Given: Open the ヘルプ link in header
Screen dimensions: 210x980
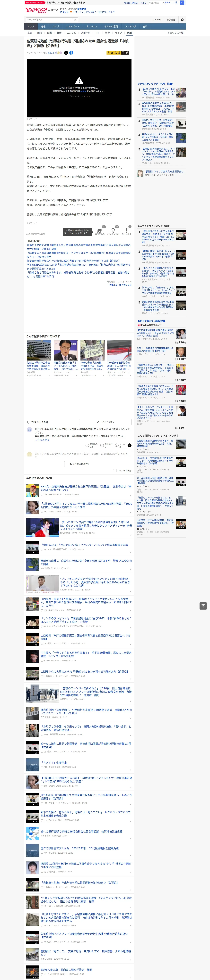Looking at the screenshot, I should coord(143,3).
